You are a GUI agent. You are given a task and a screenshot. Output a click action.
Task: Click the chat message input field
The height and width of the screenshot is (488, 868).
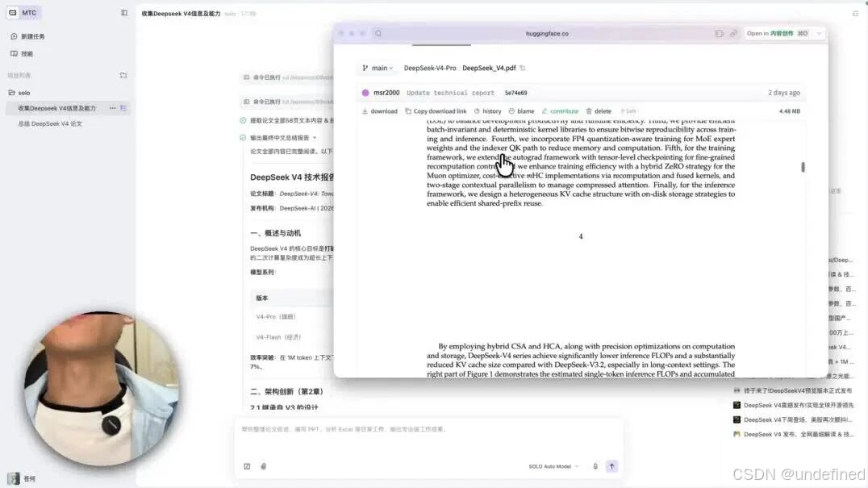pos(429,429)
